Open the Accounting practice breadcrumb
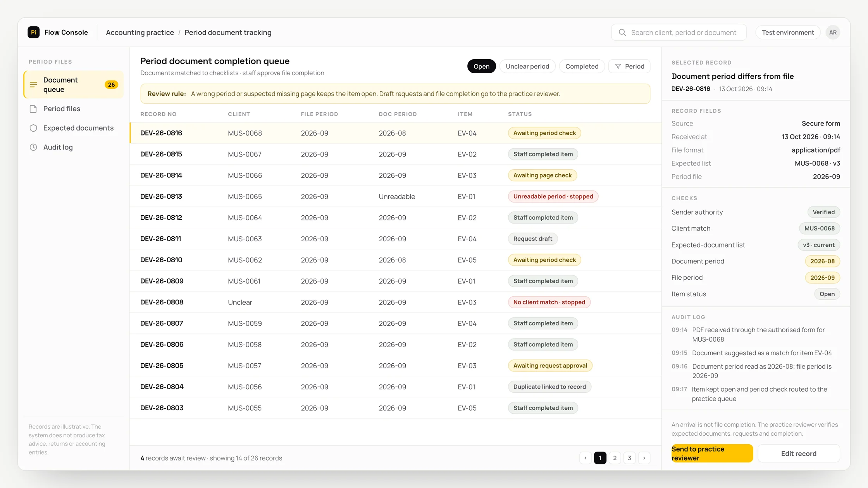 (140, 33)
